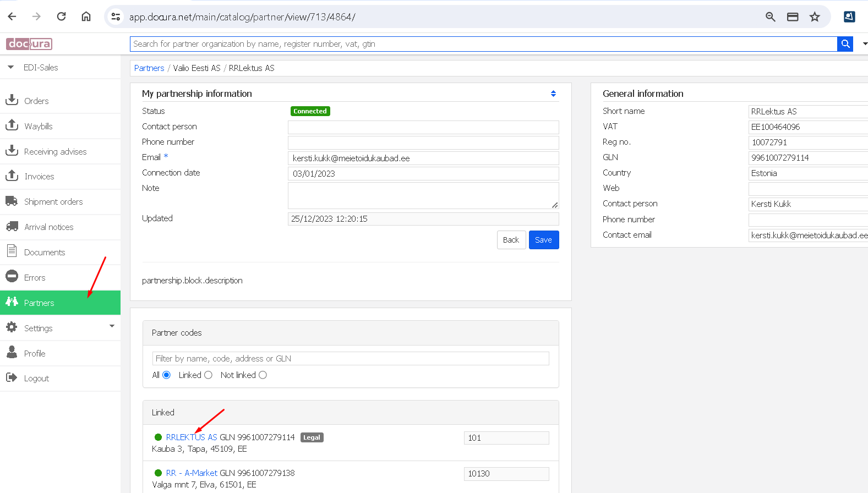The image size is (868, 493).
Task: Click the payment card icon in address bar
Action: click(x=793, y=17)
